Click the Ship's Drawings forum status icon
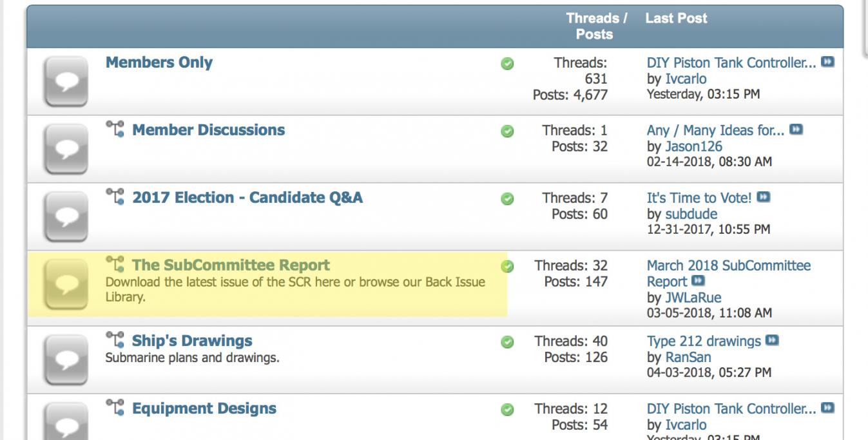The width and height of the screenshot is (868, 440). point(66,359)
